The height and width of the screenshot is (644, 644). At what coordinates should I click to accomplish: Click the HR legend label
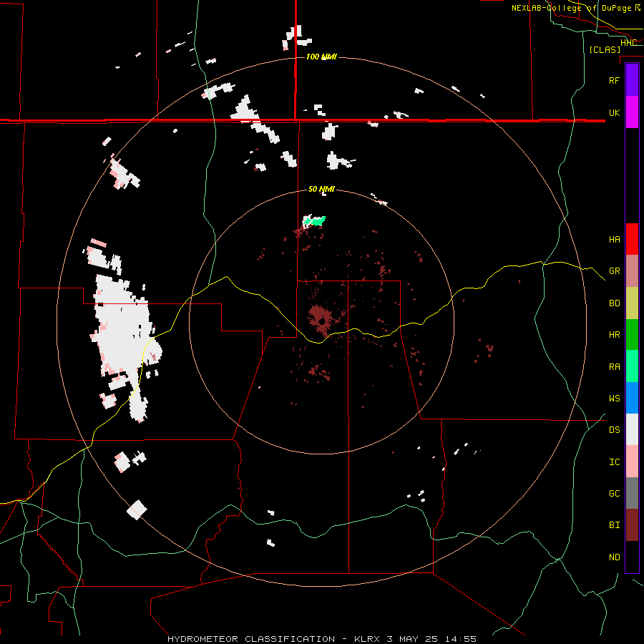pyautogui.click(x=614, y=335)
